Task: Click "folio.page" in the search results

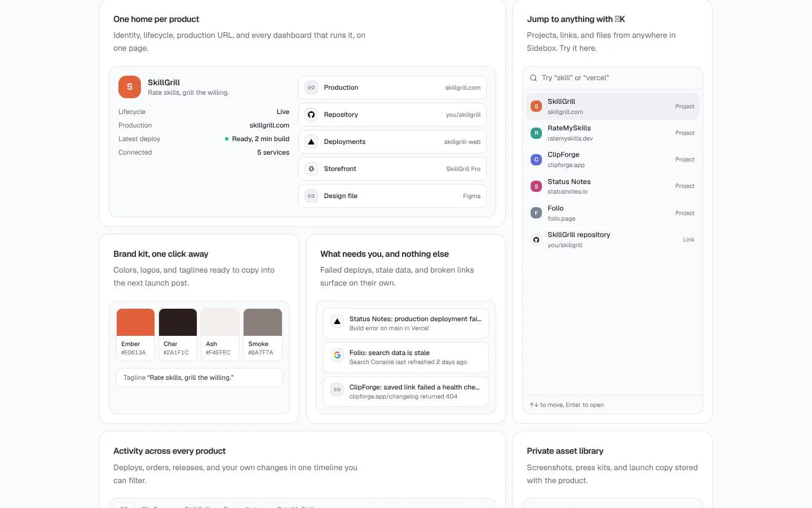Action: coord(562,219)
